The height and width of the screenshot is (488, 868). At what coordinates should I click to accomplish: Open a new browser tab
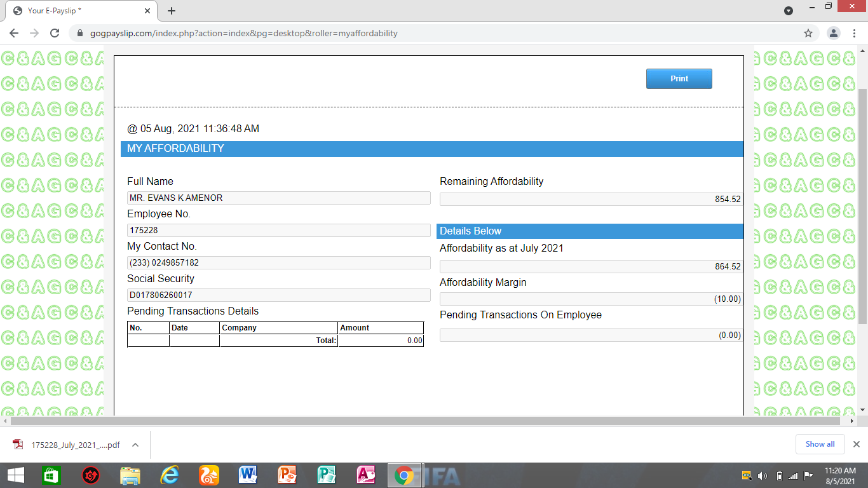172,11
